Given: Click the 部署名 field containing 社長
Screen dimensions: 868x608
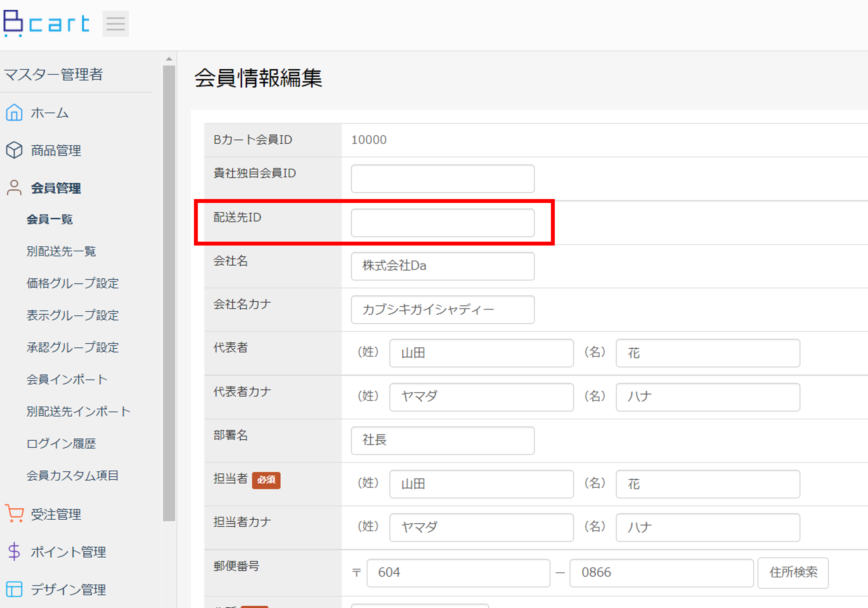Looking at the screenshot, I should [x=443, y=440].
